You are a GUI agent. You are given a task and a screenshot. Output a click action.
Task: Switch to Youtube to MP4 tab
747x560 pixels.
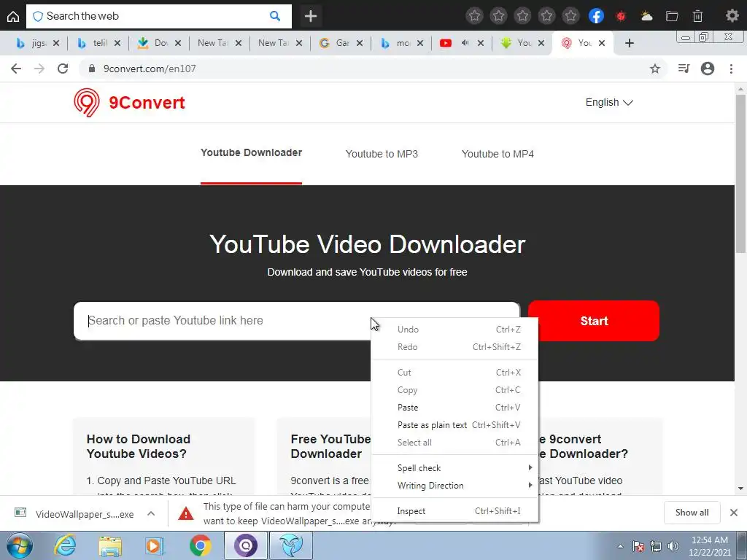[x=498, y=154]
